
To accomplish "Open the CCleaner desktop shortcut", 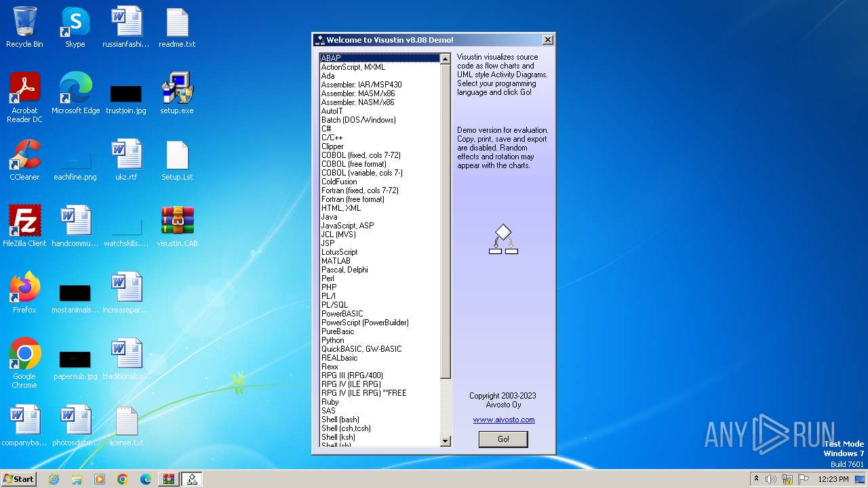I will pos(24,160).
